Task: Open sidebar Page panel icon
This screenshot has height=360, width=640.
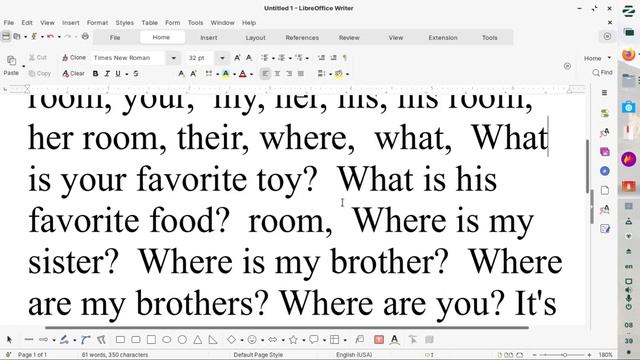Action: coord(604,190)
